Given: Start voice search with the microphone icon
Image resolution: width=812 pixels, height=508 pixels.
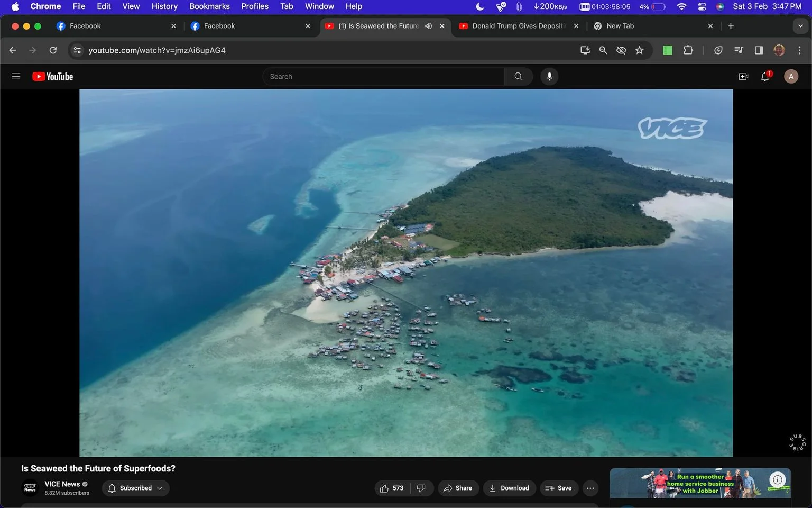Looking at the screenshot, I should click(x=549, y=76).
